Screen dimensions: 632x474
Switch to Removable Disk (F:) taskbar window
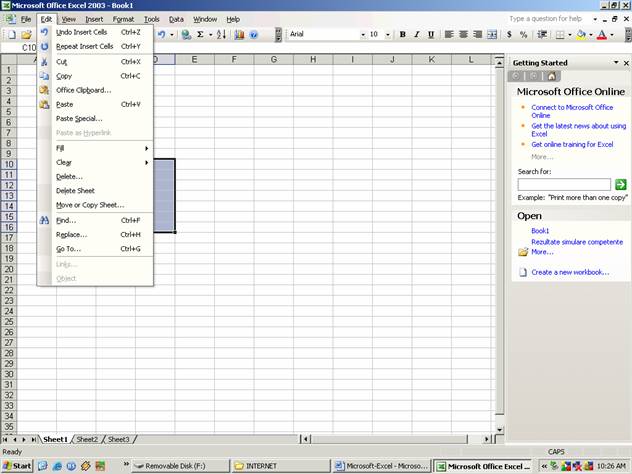click(181, 466)
